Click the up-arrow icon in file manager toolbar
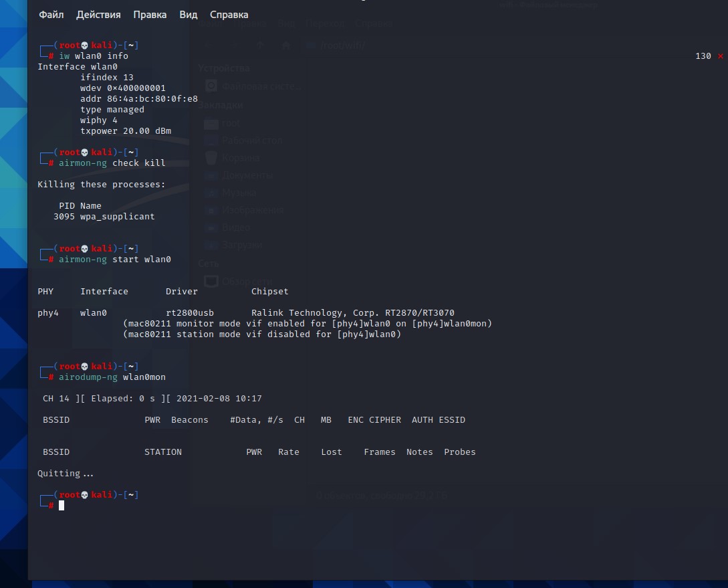728x588 pixels. pyautogui.click(x=261, y=45)
